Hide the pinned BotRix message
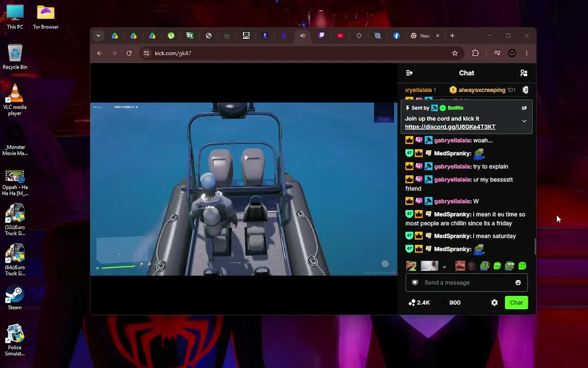The image size is (588, 368). tap(524, 108)
